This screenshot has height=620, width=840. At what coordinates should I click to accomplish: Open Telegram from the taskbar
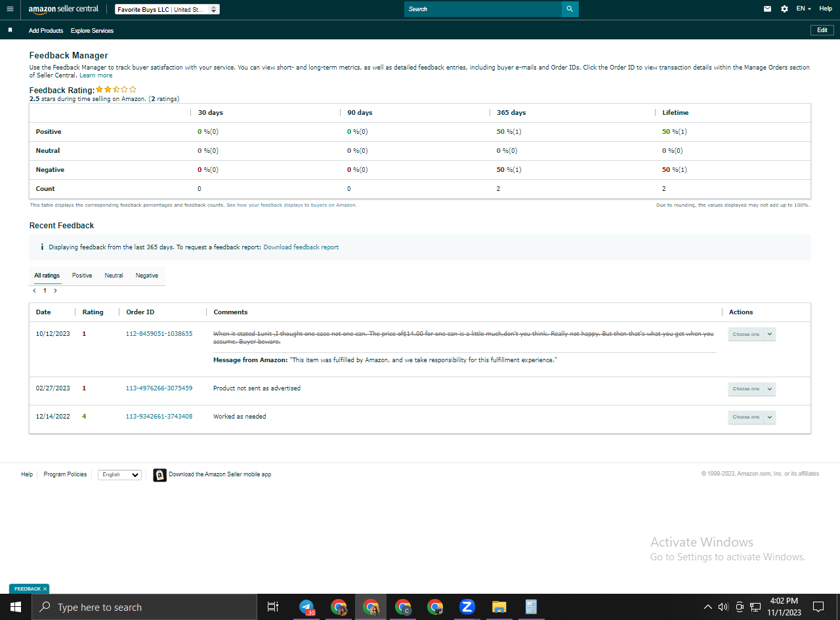click(306, 607)
